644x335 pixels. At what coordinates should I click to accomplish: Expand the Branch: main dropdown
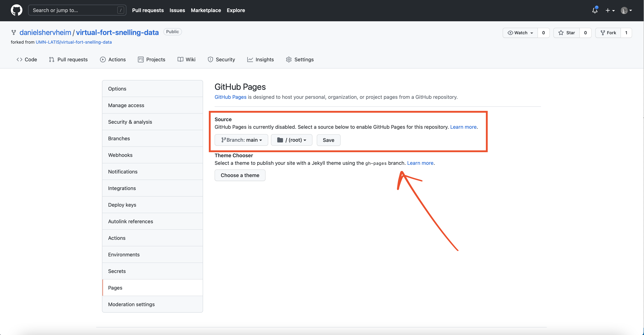click(x=241, y=140)
